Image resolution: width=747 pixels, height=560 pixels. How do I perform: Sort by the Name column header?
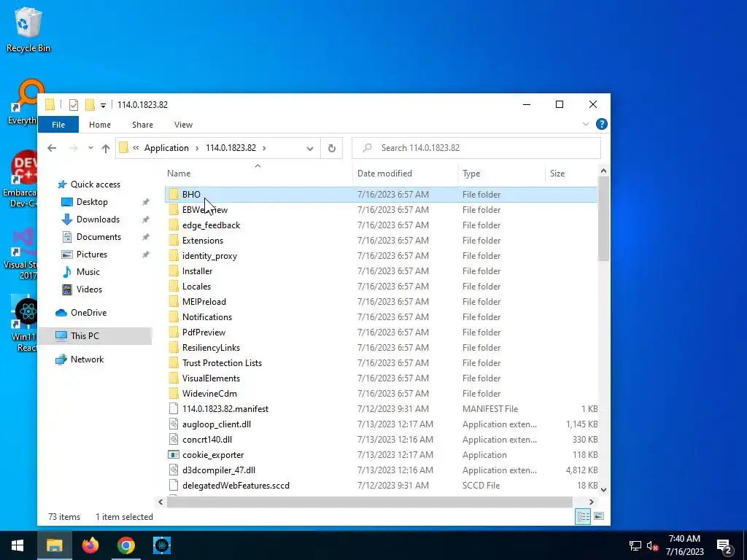tap(179, 174)
